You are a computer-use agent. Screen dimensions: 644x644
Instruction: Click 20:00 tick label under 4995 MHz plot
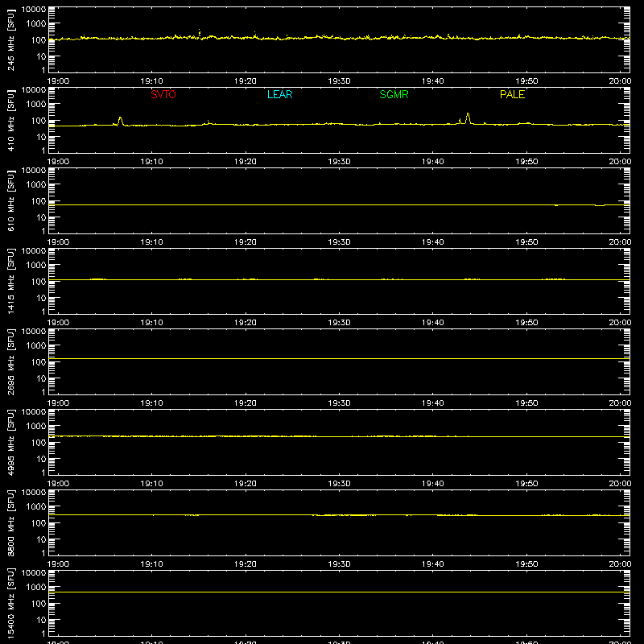click(x=620, y=484)
